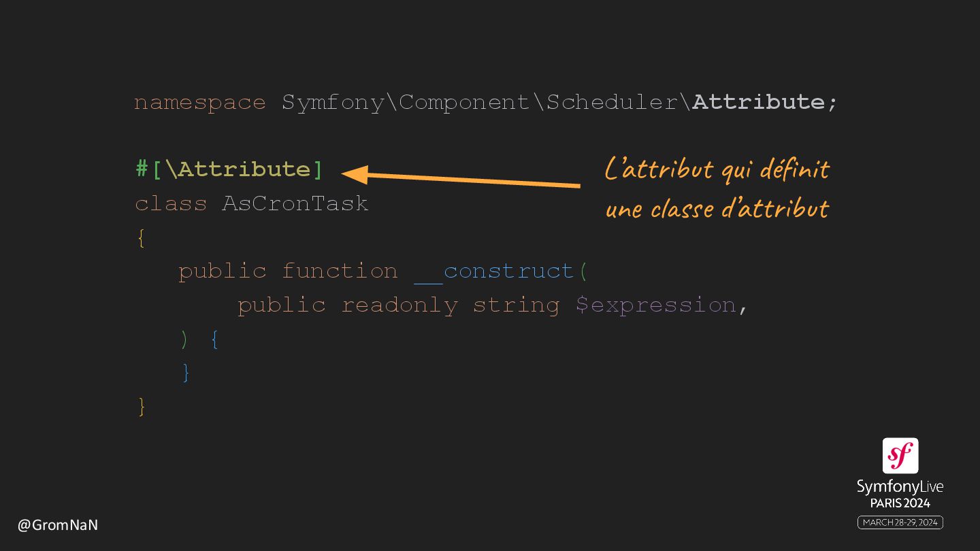Click the orange arrow pointing at Attribute
980x551 pixels.
coord(461,179)
